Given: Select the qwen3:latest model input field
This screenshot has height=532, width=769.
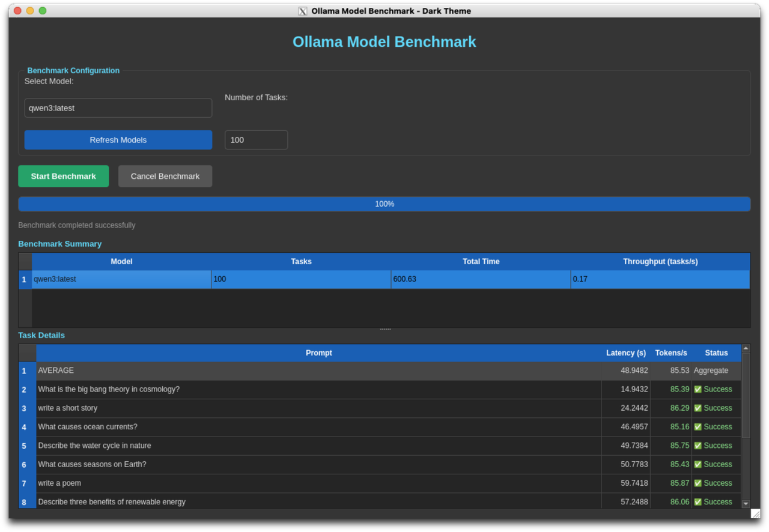Looking at the screenshot, I should click(118, 108).
